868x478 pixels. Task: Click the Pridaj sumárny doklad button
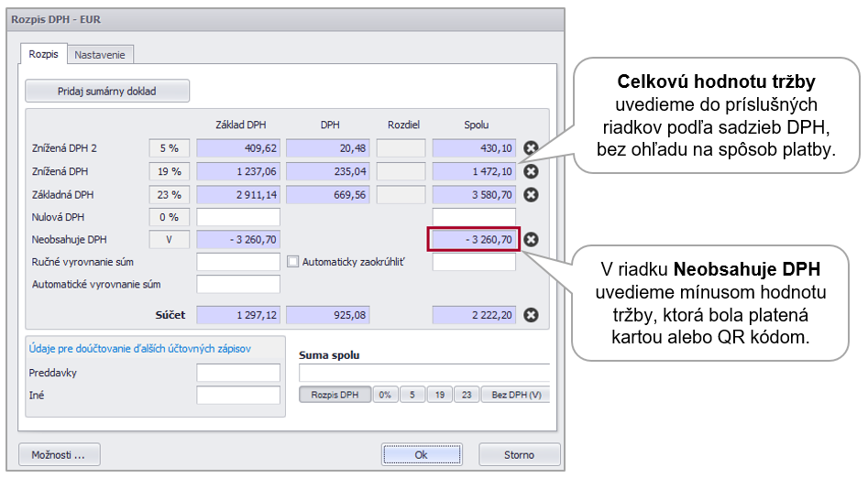tap(107, 92)
